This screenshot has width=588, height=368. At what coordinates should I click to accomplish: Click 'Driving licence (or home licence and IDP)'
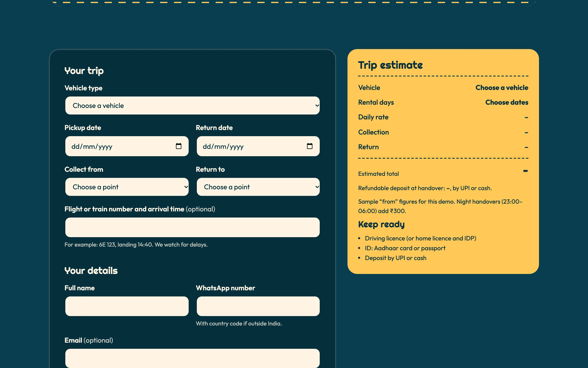(x=420, y=238)
